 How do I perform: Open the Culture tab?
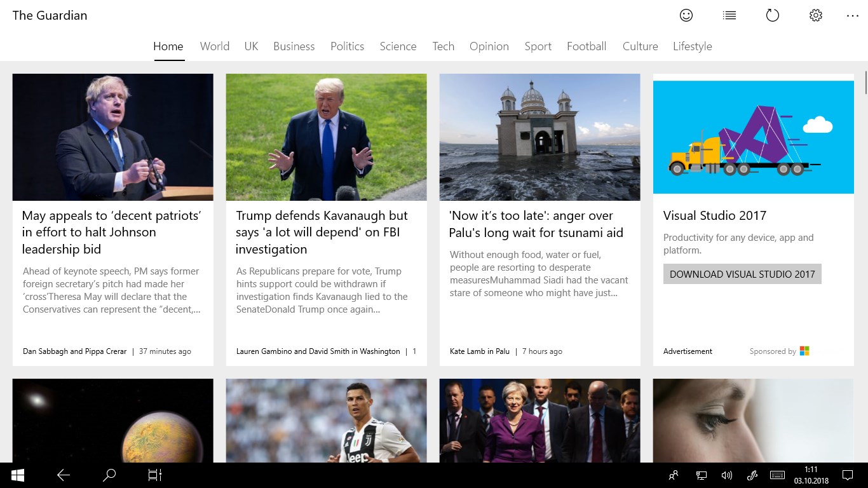coord(641,46)
